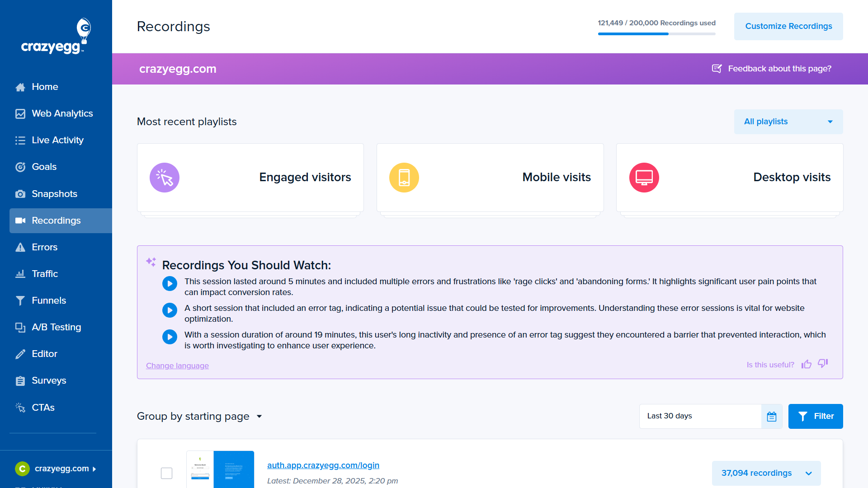Open the Surveys section
Image resolution: width=868 pixels, height=488 pixels.
[x=49, y=380]
